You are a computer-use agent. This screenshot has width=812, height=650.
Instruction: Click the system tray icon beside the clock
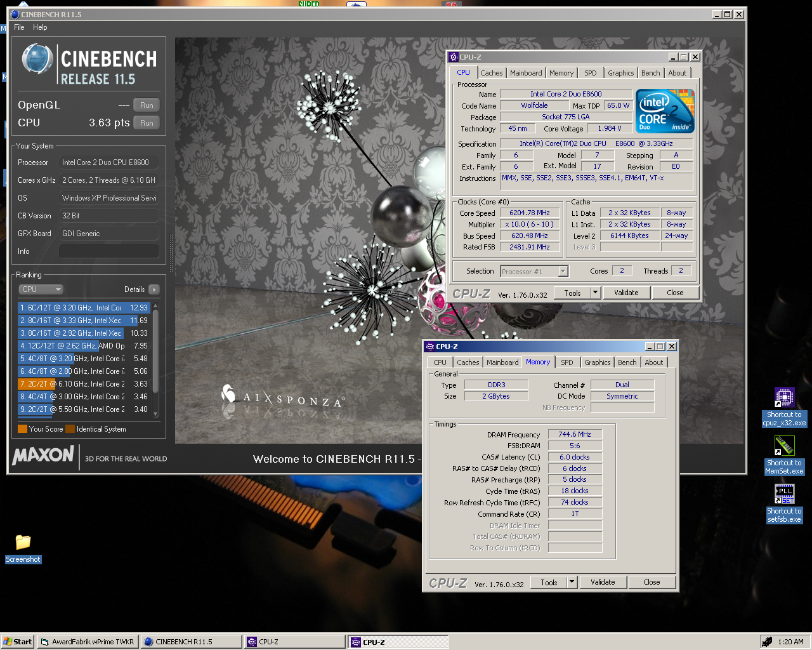(767, 642)
